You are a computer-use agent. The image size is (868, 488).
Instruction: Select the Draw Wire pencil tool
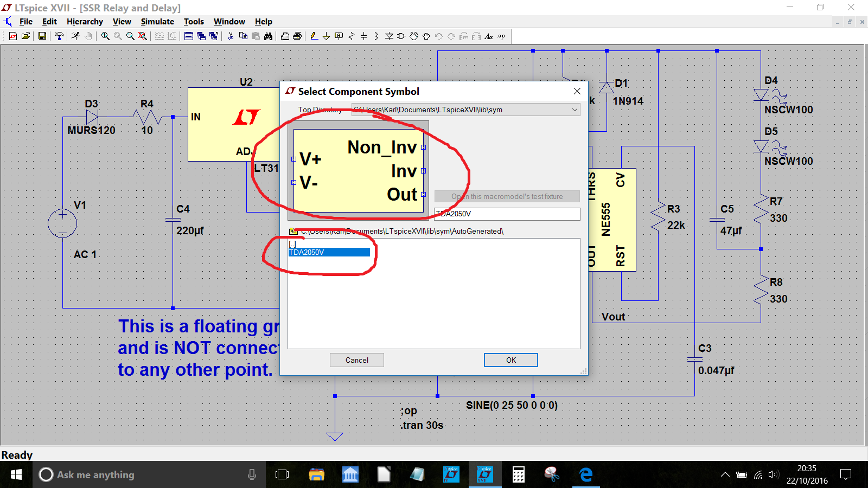(314, 36)
